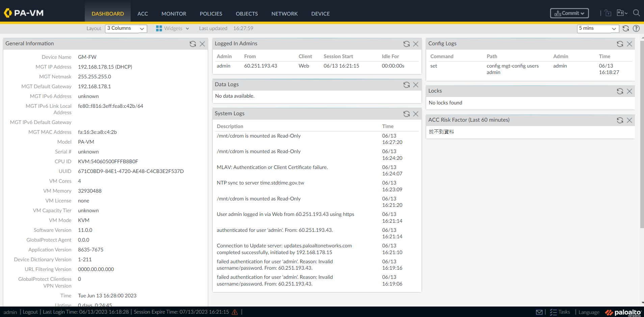Click 'User admin logged in via Web' log entry
The width and height of the screenshot is (644, 317).
point(285,214)
